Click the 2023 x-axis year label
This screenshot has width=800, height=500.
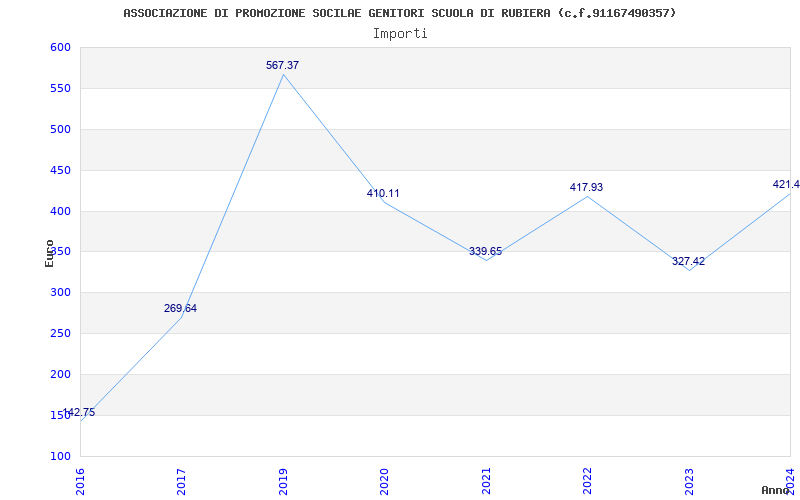pos(689,481)
